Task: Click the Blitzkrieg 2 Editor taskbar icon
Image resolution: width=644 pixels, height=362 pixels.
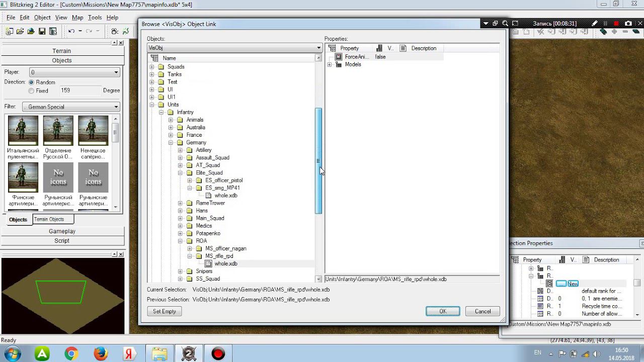Action: coord(189,354)
